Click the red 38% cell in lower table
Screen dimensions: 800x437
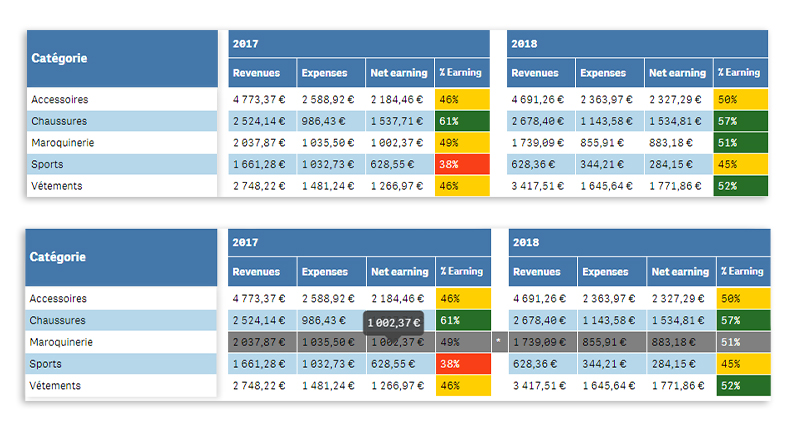tap(463, 364)
